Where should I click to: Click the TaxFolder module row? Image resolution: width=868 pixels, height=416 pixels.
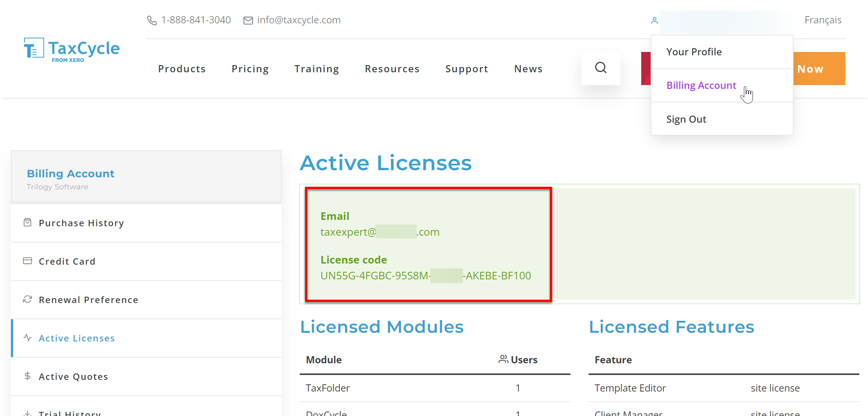coord(435,388)
